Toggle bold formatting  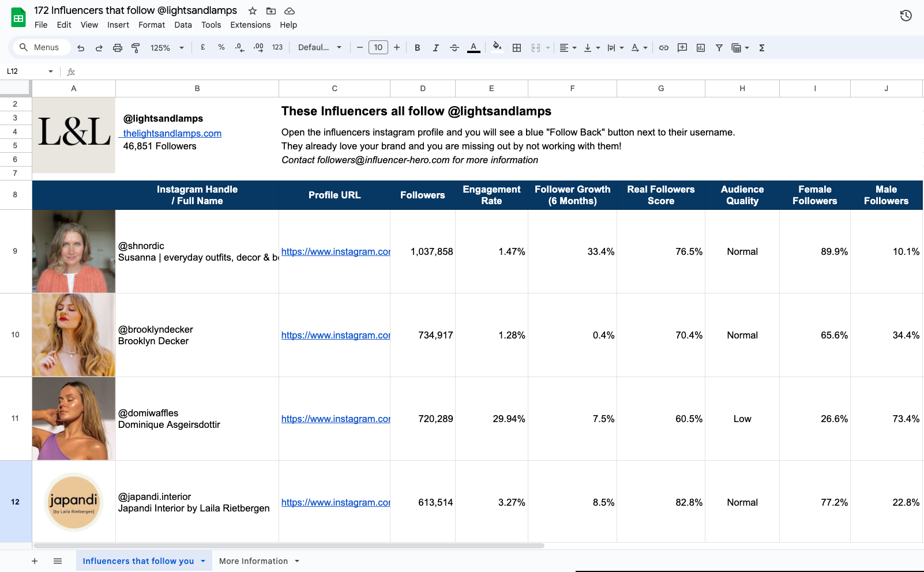click(417, 47)
